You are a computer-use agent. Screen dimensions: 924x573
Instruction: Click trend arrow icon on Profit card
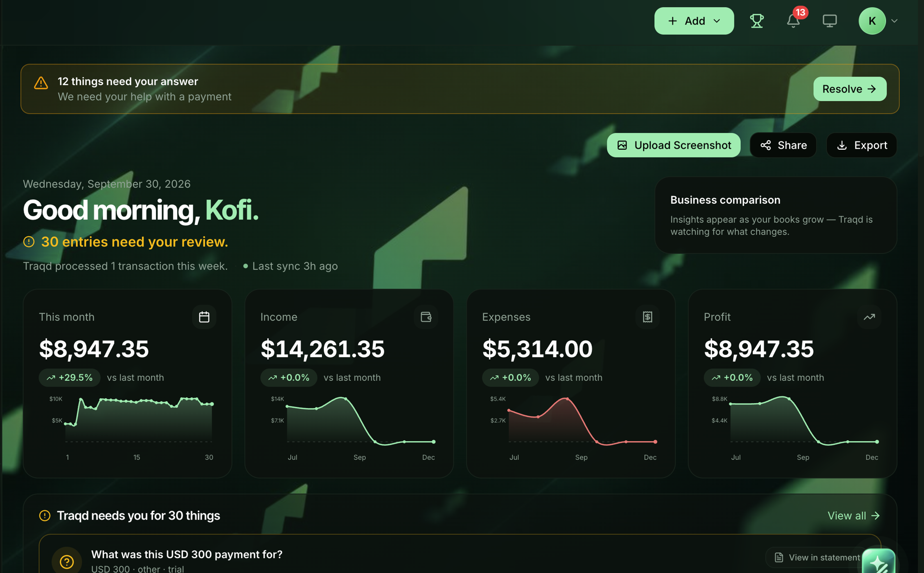click(869, 317)
